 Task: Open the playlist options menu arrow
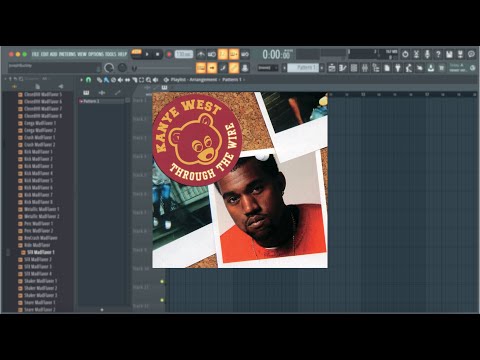click(82, 80)
